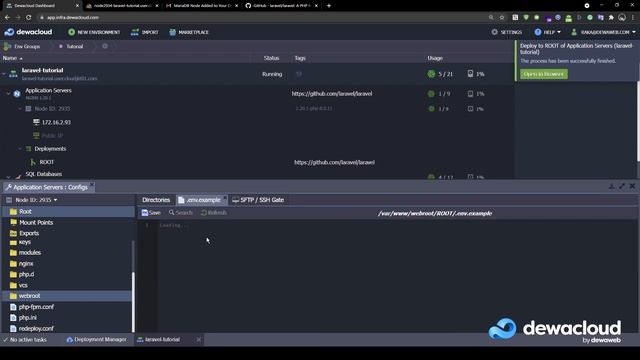This screenshot has width=640, height=360.
Task: Open the user account dropdown
Action: tap(603, 32)
